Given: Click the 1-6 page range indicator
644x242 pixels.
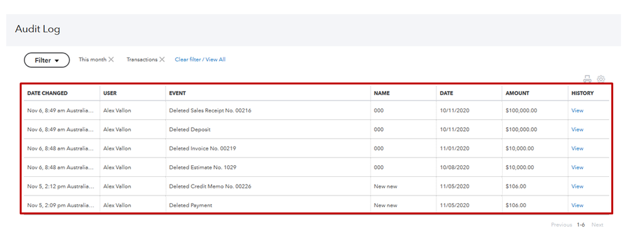Looking at the screenshot, I should pyautogui.click(x=581, y=225).
